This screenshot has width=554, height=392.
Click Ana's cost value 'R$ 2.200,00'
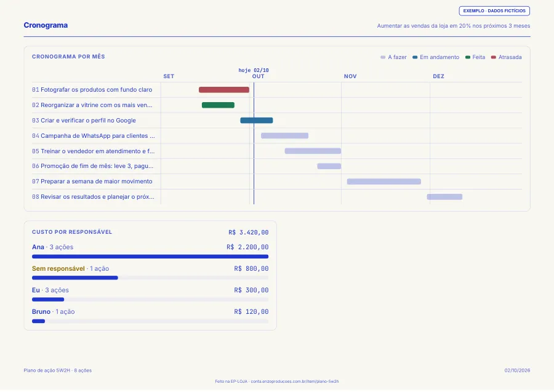tap(247, 247)
